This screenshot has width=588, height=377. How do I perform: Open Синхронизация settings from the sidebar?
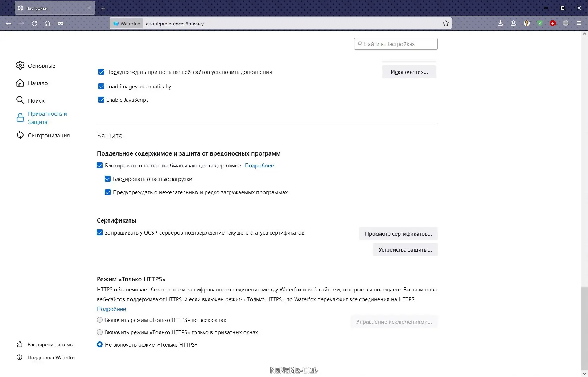click(49, 135)
